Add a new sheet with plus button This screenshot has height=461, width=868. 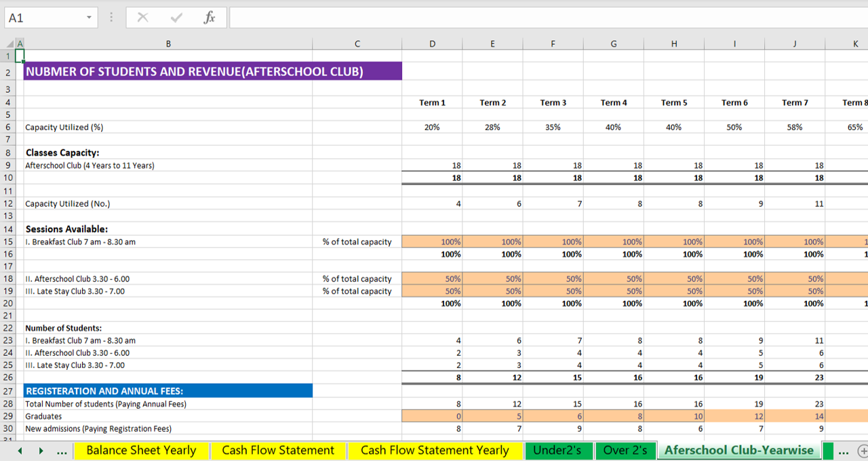863,451
